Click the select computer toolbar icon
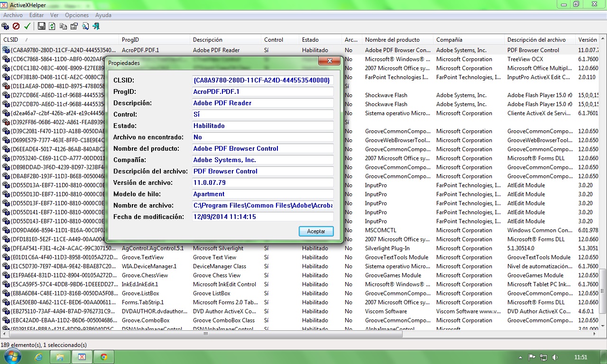The image size is (607, 364). click(x=5, y=27)
